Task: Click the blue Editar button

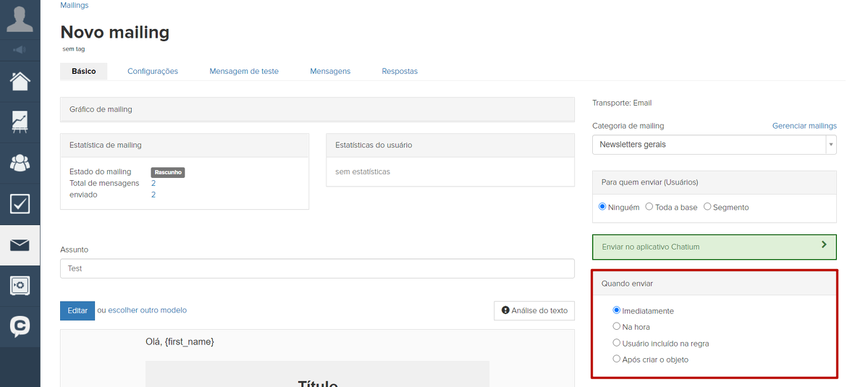Action: coord(77,310)
